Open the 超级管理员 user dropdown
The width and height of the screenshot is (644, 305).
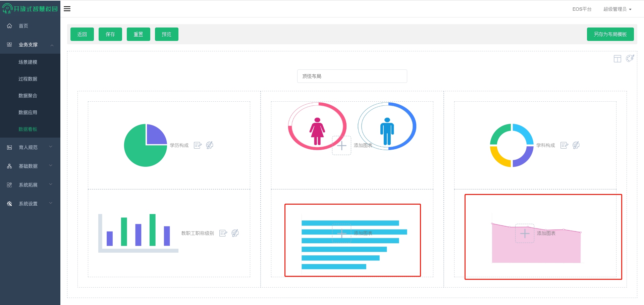pos(617,9)
